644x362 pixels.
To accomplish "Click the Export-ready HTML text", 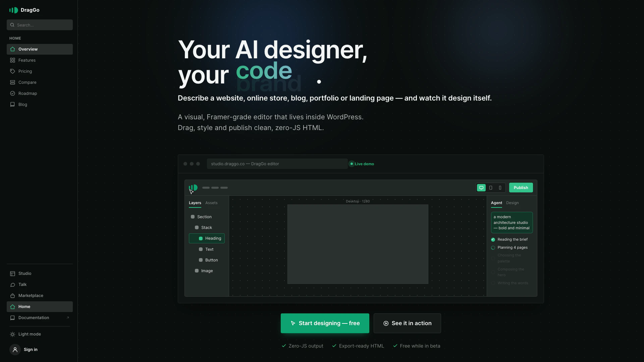I will point(361,346).
